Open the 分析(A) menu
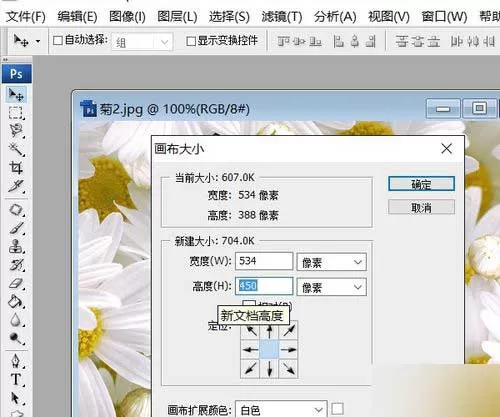Viewport: 500px width, 417px height. [335, 16]
